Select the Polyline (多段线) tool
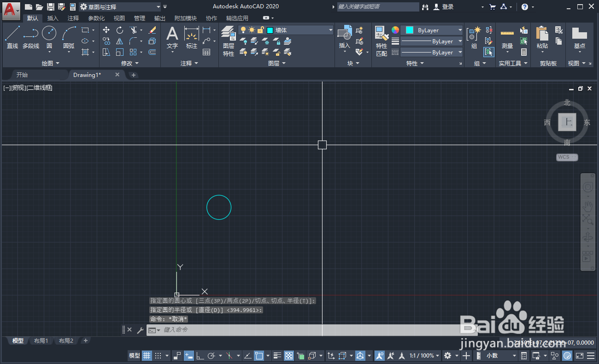Screen dimensions: 599x364 click(x=31, y=37)
